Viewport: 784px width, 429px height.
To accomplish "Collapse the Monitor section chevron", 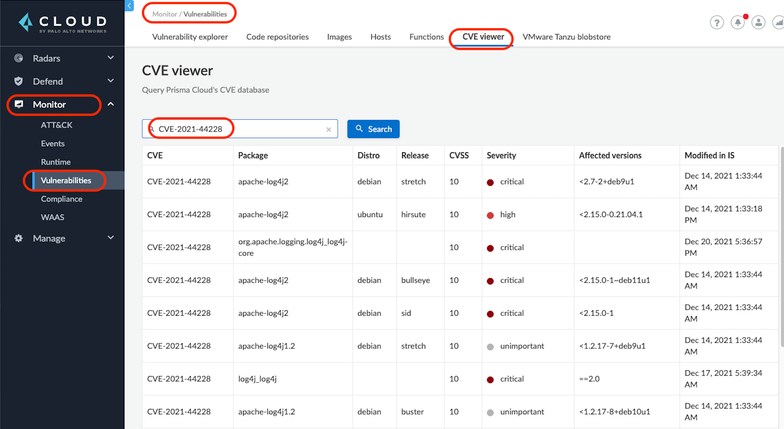I will [x=110, y=104].
